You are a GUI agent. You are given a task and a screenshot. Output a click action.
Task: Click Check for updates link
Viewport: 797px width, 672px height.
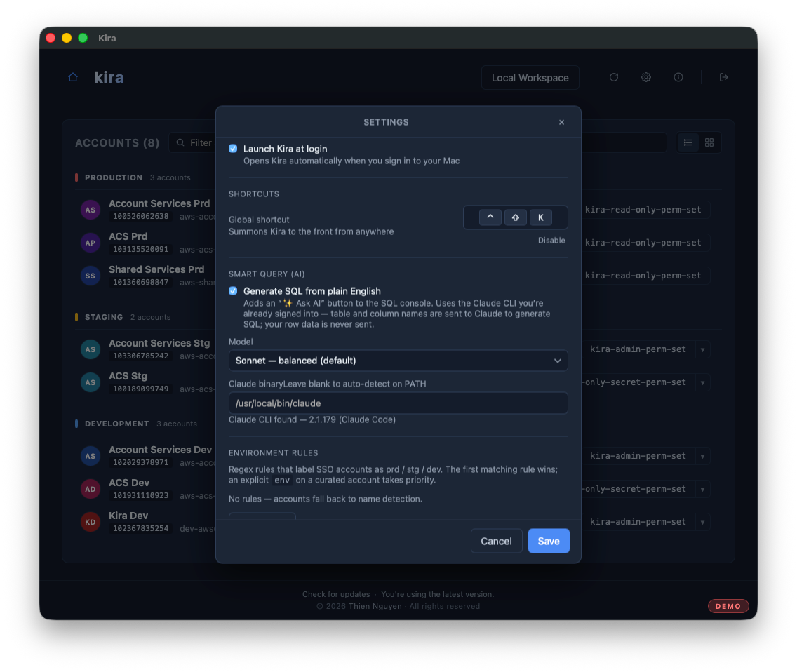336,594
